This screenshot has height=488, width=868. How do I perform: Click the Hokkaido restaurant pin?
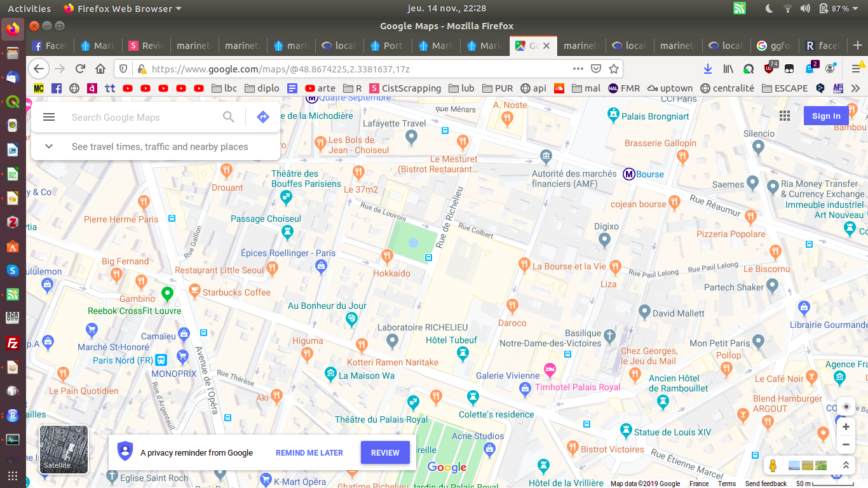pyautogui.click(x=387, y=256)
